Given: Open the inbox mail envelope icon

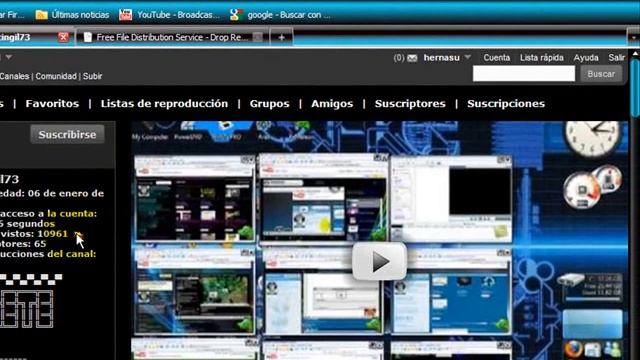Looking at the screenshot, I should click(x=412, y=58).
